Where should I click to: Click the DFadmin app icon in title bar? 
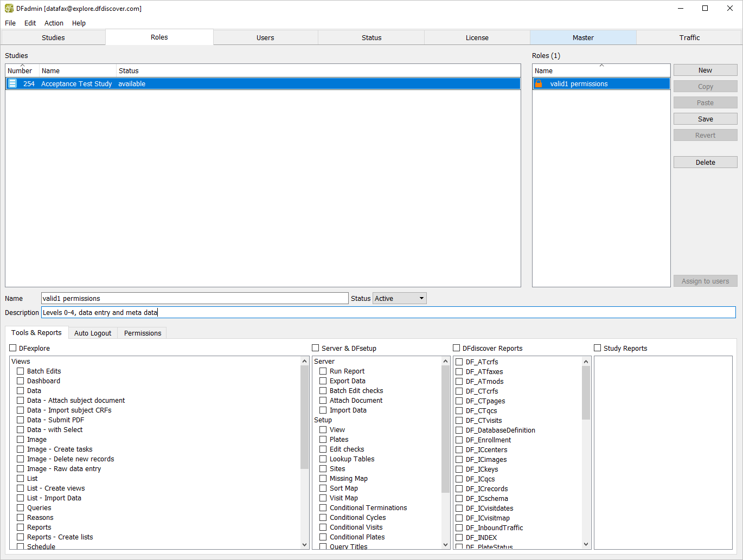point(9,9)
